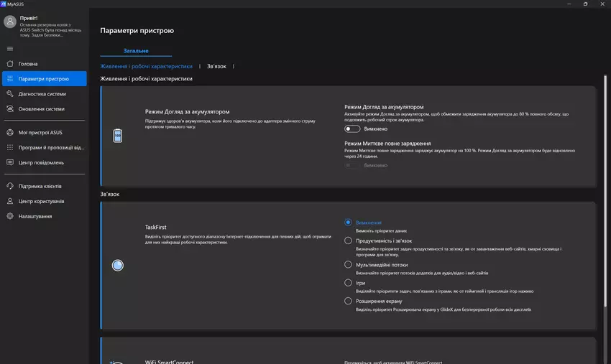Choose Розширення екрану radio option
This screenshot has height=364, width=611.
coord(349,302)
